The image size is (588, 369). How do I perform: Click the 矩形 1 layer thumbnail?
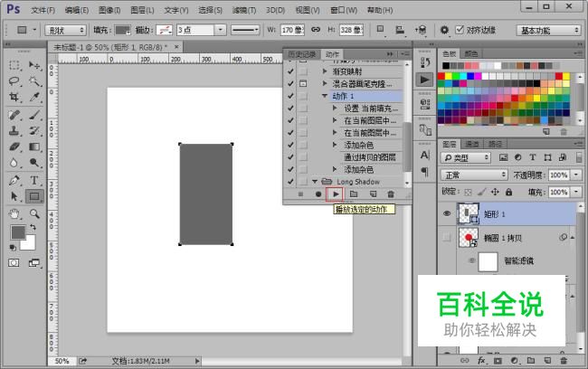click(469, 213)
